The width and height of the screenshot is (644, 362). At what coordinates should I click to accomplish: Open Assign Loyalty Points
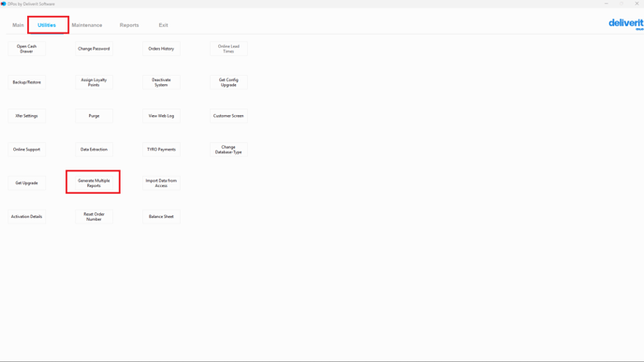pyautogui.click(x=94, y=82)
